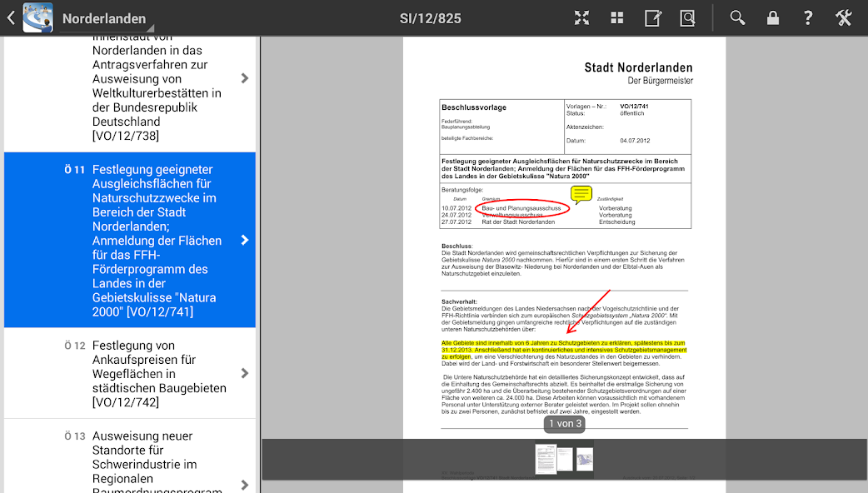Open the annotation edit note icon
The height and width of the screenshot is (493, 868).
(653, 18)
